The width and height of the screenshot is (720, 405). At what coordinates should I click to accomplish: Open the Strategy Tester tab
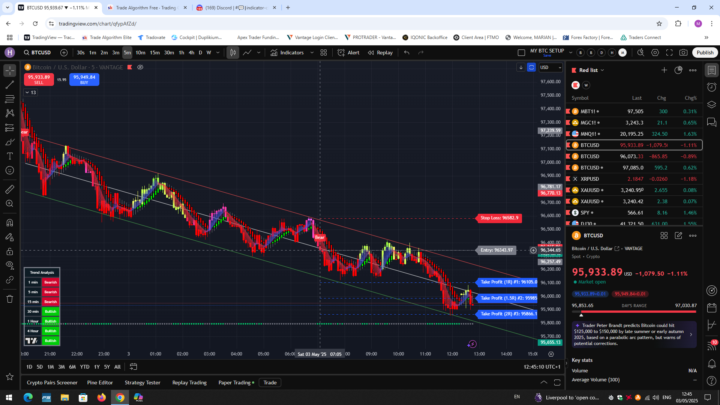[x=142, y=382]
